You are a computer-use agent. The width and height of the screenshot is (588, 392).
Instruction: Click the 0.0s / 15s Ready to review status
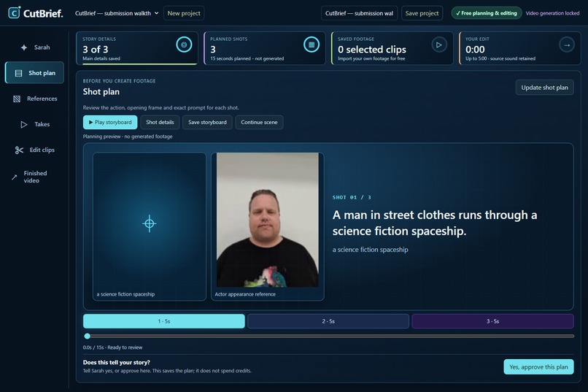point(112,347)
